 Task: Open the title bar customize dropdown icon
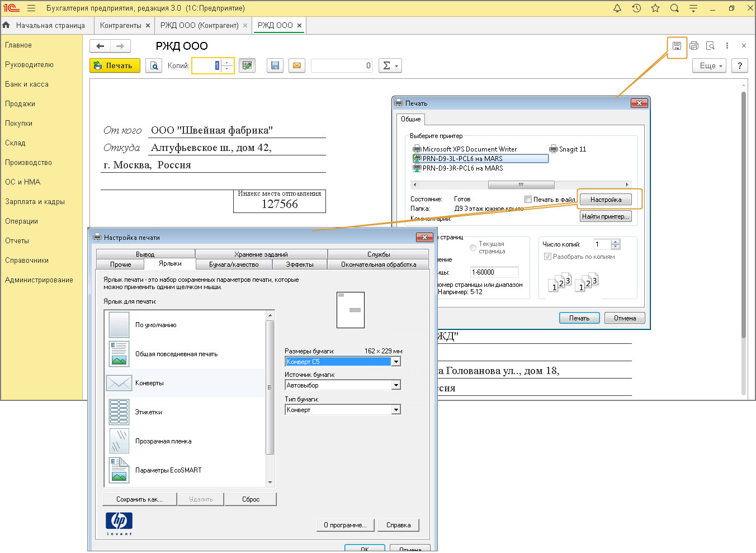(693, 8)
